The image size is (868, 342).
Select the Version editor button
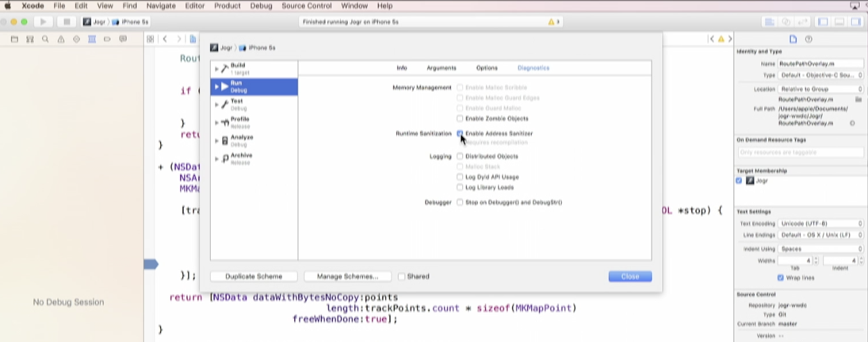click(803, 22)
